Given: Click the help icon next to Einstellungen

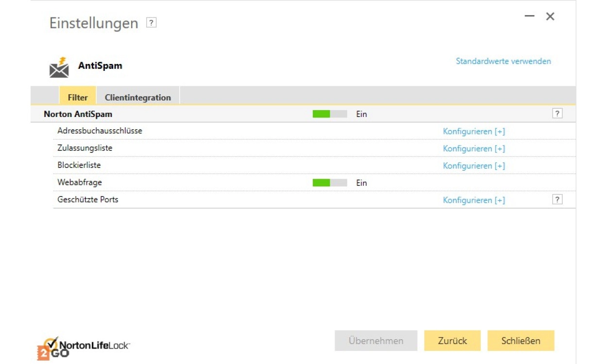Looking at the screenshot, I should click(x=152, y=23).
